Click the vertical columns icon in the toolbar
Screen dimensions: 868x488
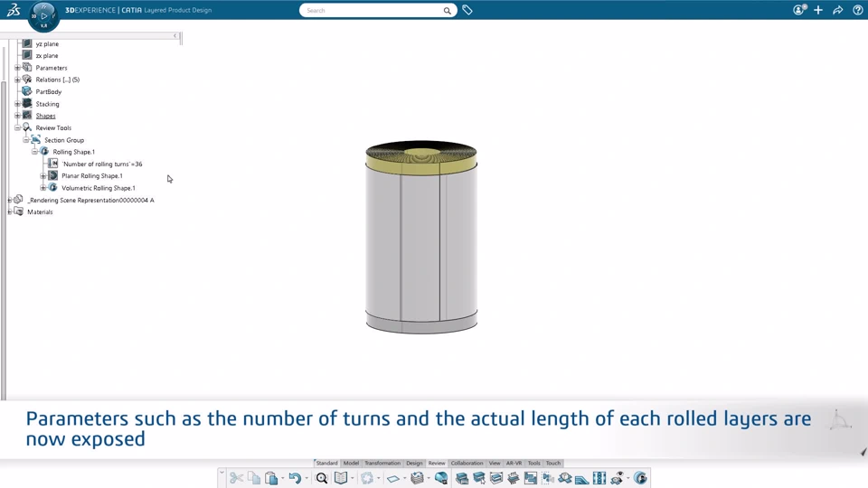pyautogui.click(x=599, y=478)
